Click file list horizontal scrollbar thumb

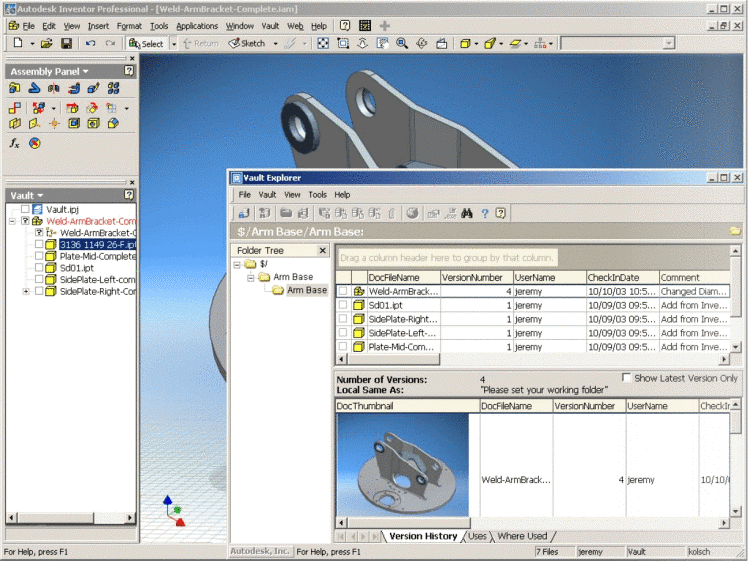point(393,359)
